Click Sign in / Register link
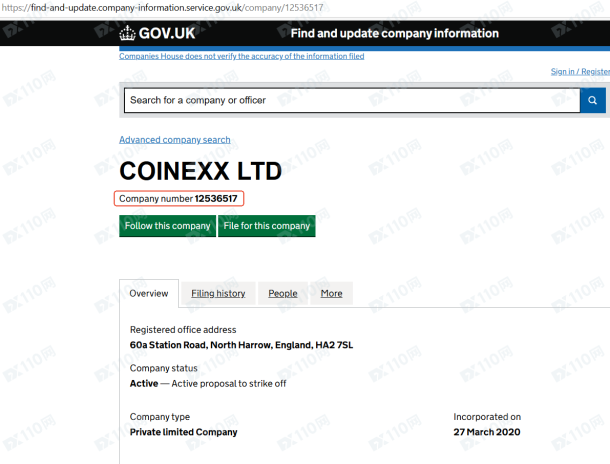This screenshot has height=464, width=610. (x=580, y=72)
